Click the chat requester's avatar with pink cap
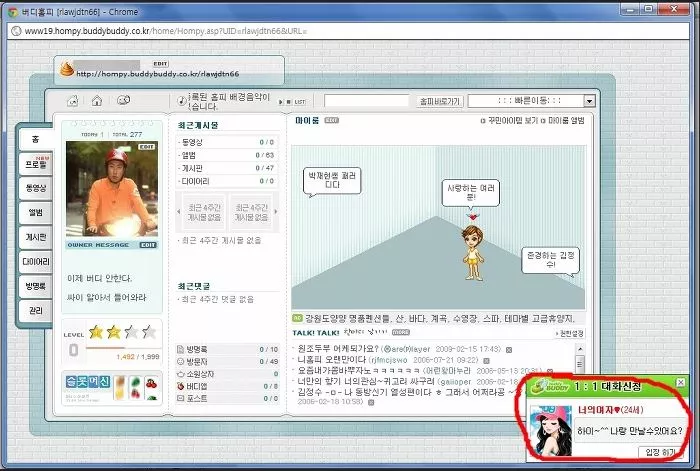Screen dimensions: 700x471 (550, 430)
